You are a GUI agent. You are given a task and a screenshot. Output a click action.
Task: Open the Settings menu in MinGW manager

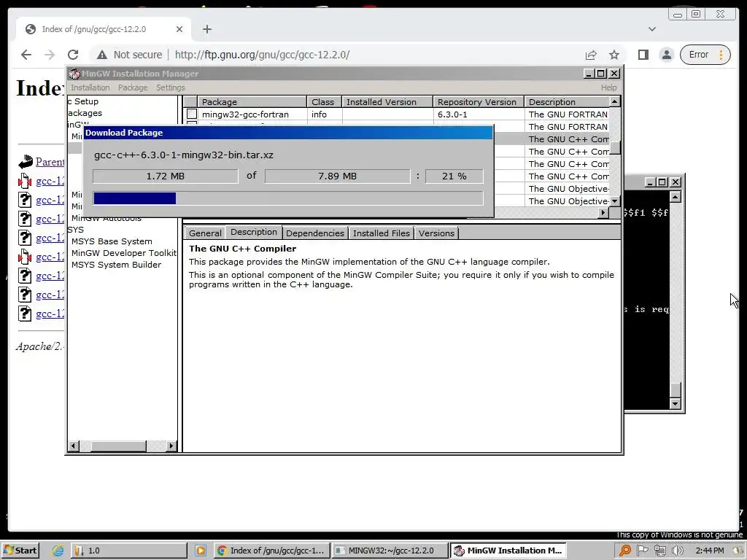tap(171, 87)
